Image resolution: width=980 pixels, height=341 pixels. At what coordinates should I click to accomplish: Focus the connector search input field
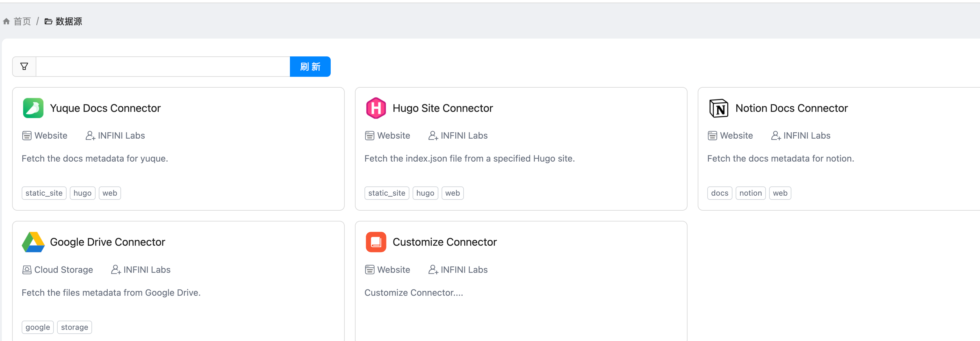pyautogui.click(x=163, y=67)
